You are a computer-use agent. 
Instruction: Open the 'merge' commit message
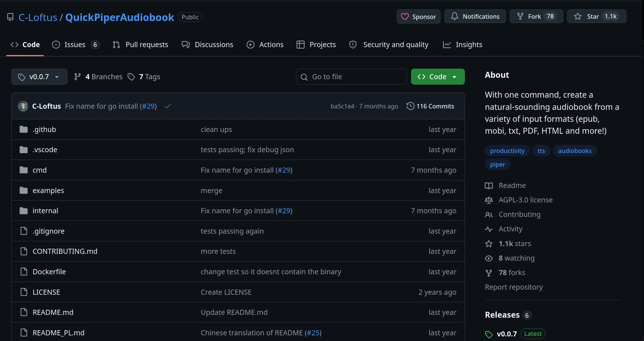[212, 191]
